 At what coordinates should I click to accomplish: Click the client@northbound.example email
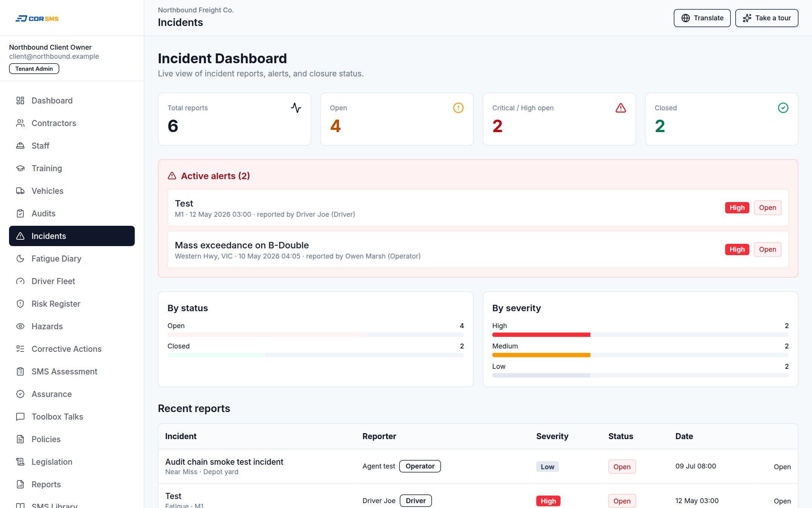[x=54, y=56]
